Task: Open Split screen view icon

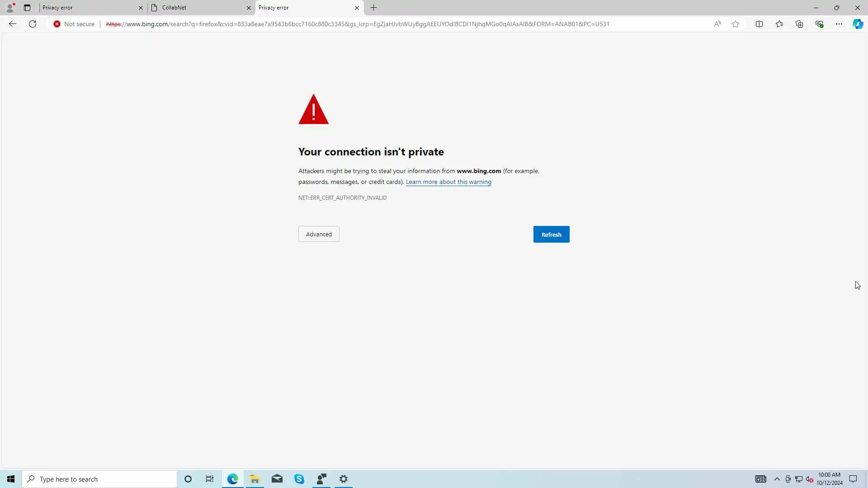Action: (x=759, y=24)
